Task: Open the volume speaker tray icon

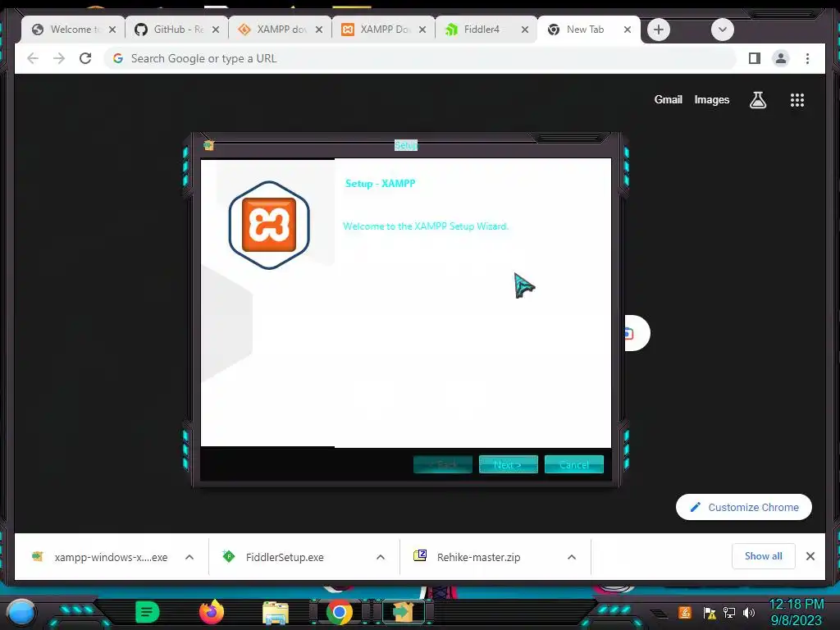Action: click(x=748, y=612)
